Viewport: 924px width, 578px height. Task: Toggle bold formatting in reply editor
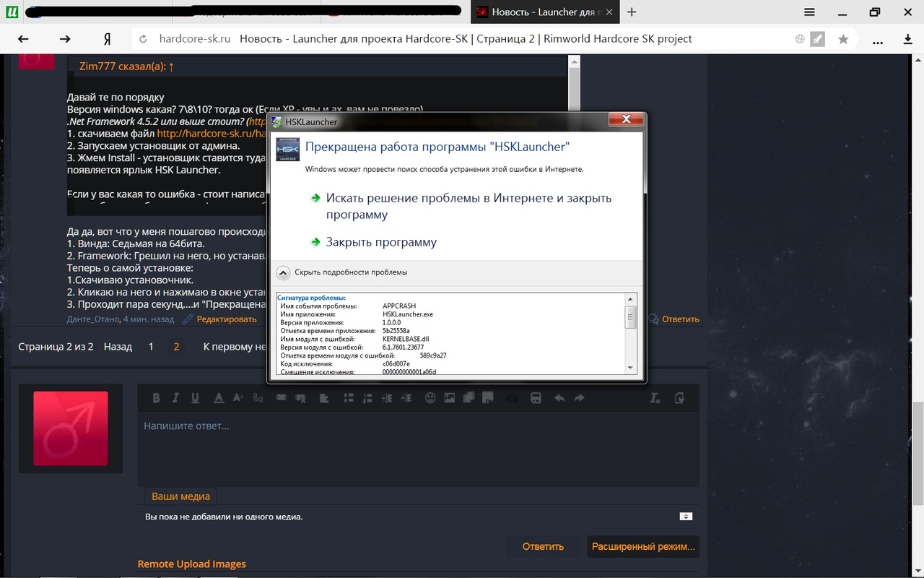coord(156,398)
